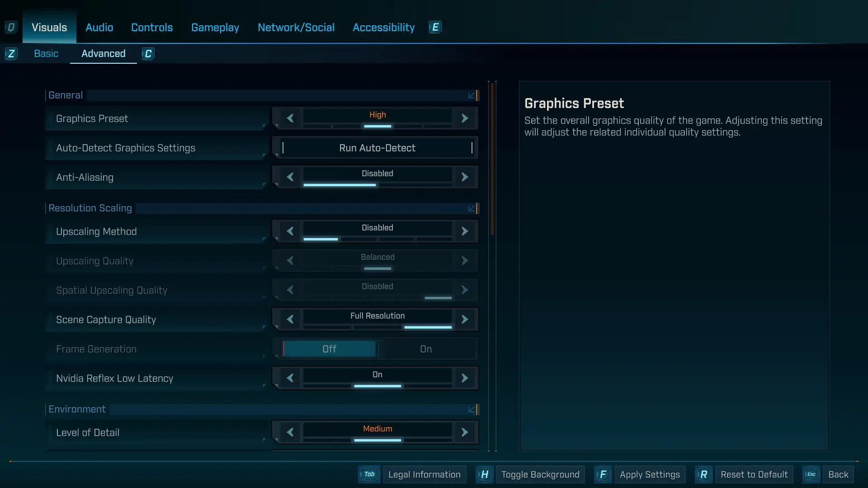The width and height of the screenshot is (868, 488).
Task: Decrease Graphics Preset with left arrow
Action: pyautogui.click(x=290, y=118)
